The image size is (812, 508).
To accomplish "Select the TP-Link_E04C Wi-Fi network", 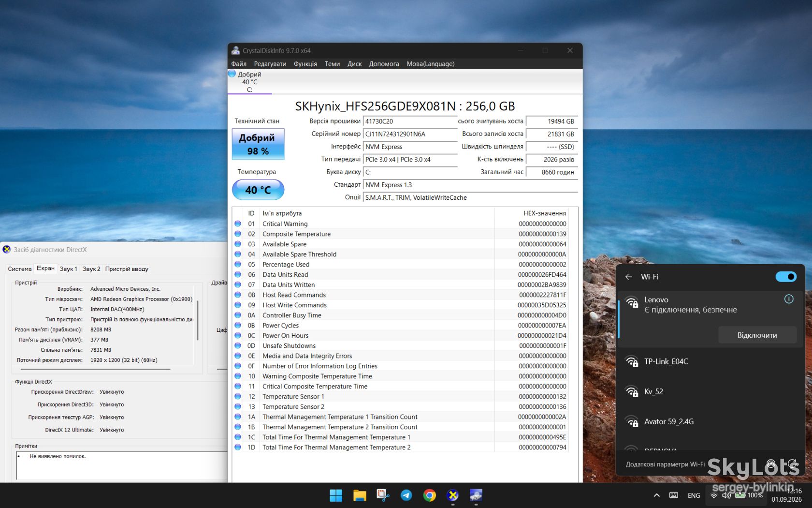I will (x=710, y=361).
